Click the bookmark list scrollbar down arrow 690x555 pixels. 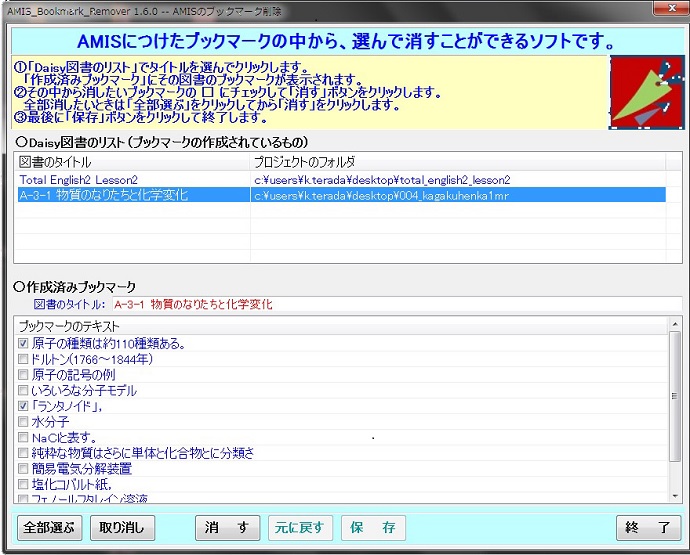pyautogui.click(x=675, y=496)
